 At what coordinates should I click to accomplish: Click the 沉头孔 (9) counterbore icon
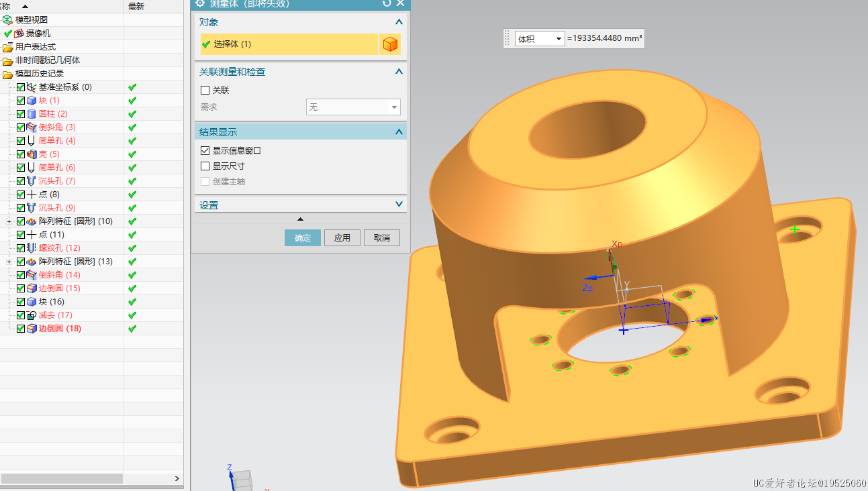(x=32, y=208)
